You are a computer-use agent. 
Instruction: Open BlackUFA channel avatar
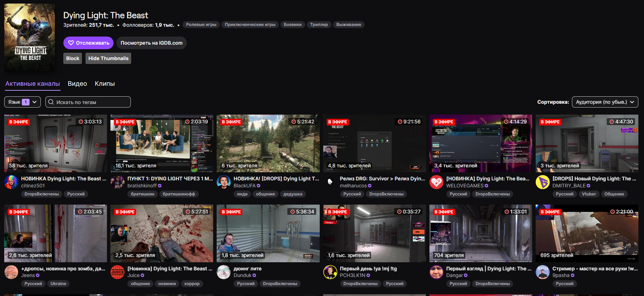click(224, 182)
